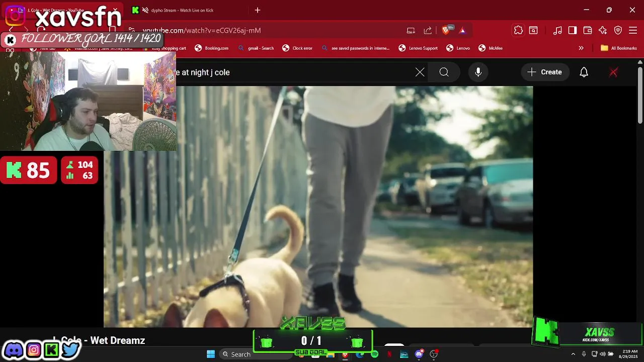The image size is (644, 362).
Task: Click the install/cast screen icon in address bar
Action: click(411, 30)
